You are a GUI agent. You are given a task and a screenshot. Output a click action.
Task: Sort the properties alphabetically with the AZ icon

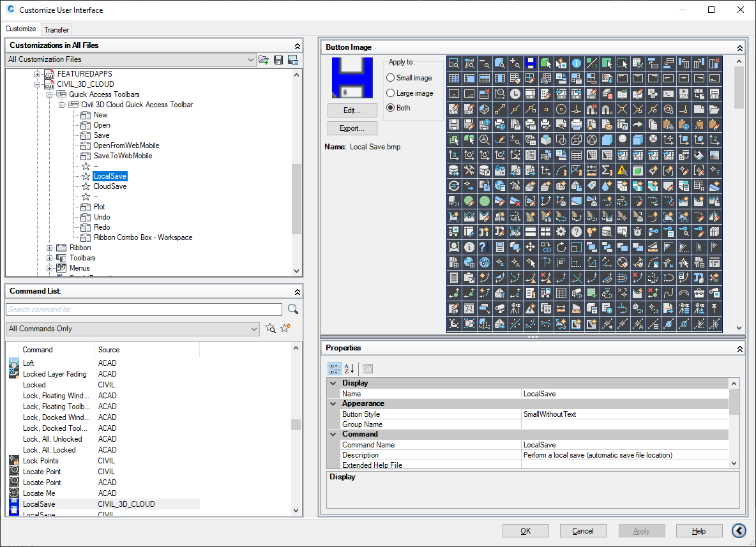click(x=349, y=369)
